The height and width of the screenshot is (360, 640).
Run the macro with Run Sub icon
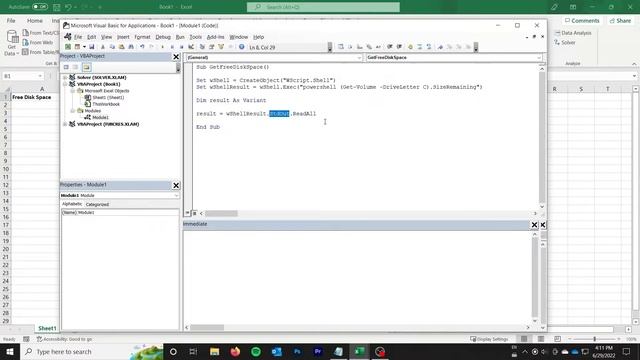coord(162,47)
